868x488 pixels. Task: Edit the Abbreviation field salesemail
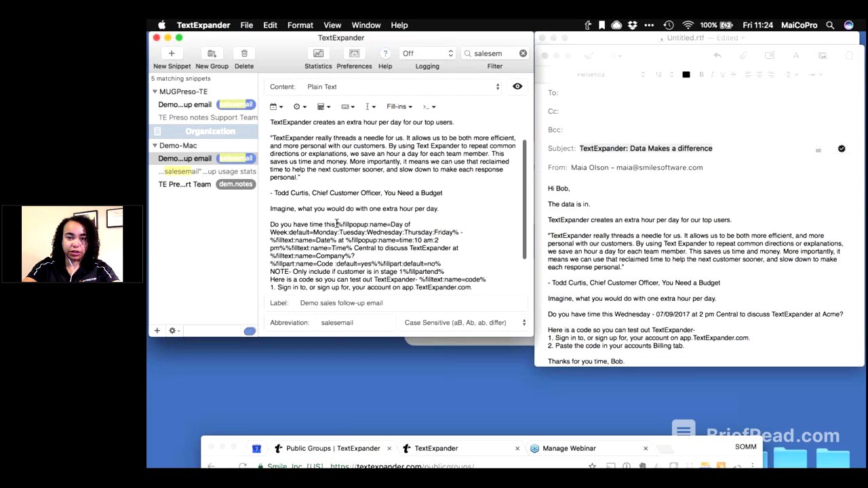356,323
